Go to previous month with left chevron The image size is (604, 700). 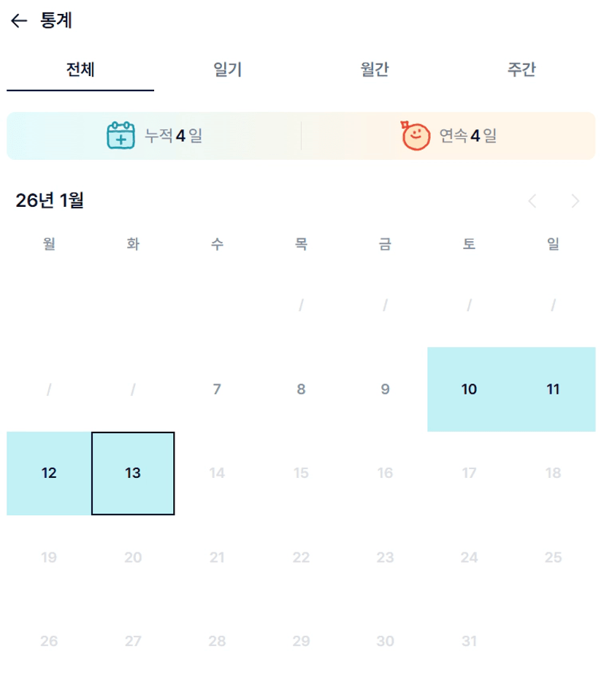(x=532, y=201)
